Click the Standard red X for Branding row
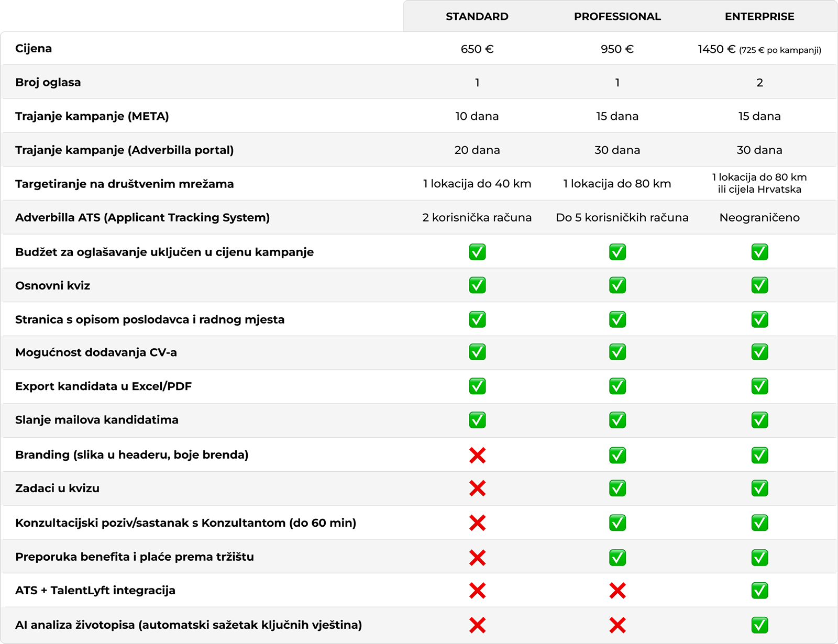Image resolution: width=838 pixels, height=644 pixels. (x=477, y=455)
